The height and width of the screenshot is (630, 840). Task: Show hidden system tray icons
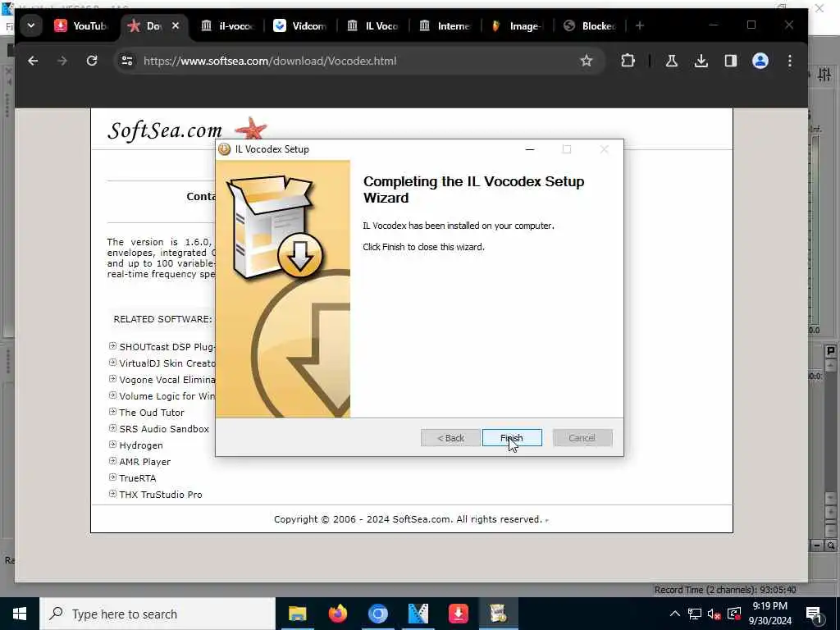675,614
